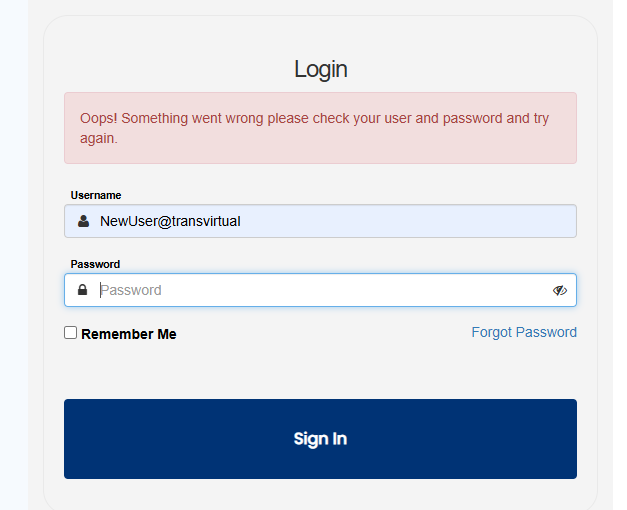The width and height of the screenshot is (627, 510).
Task: Click the Login heading
Action: [321, 69]
